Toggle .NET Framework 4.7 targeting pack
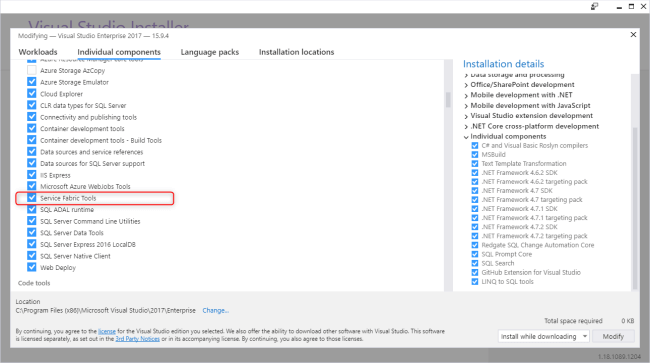Image resolution: width=650 pixels, height=363 pixels. (475, 200)
